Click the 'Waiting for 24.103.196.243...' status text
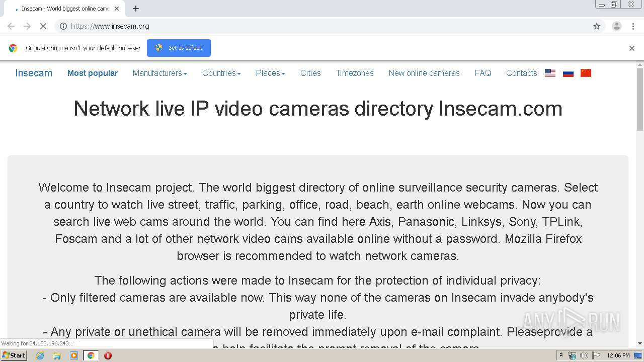644x362 pixels. click(x=37, y=343)
